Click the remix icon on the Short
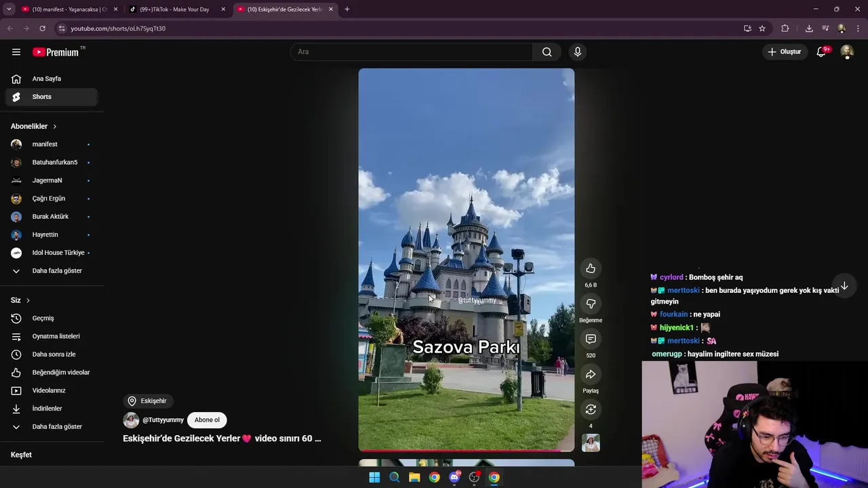 coord(591,409)
